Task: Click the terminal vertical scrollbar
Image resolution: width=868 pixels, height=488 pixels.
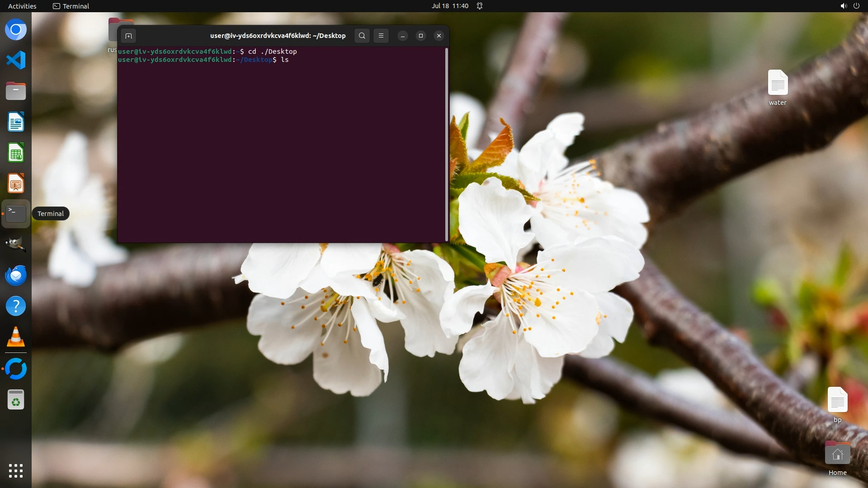Action: (447, 145)
